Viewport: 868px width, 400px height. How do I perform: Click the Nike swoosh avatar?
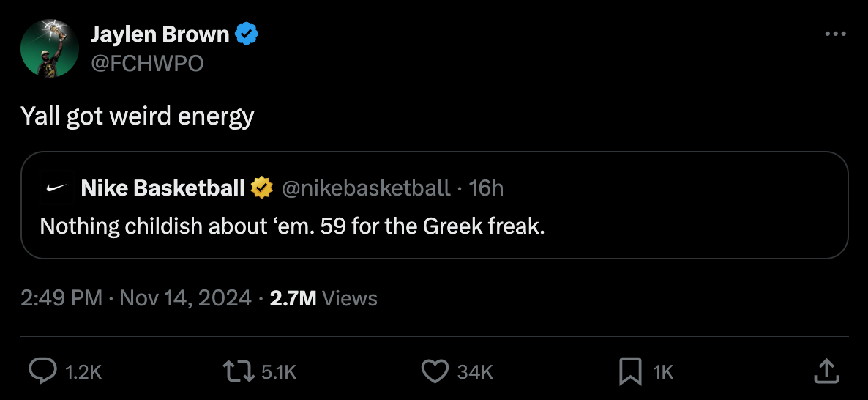coord(56,188)
